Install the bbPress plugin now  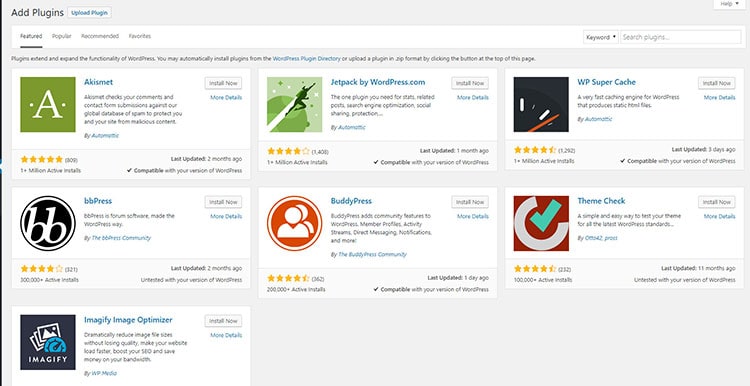coord(223,202)
